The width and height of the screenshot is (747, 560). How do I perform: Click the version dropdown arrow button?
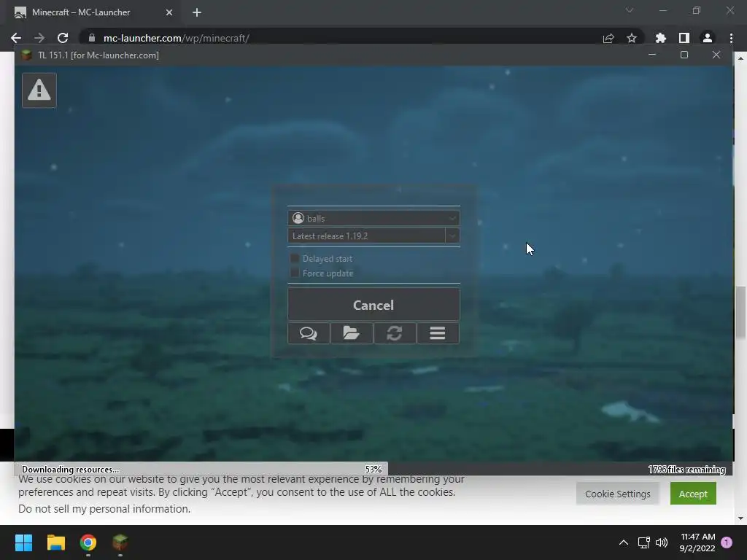click(452, 236)
